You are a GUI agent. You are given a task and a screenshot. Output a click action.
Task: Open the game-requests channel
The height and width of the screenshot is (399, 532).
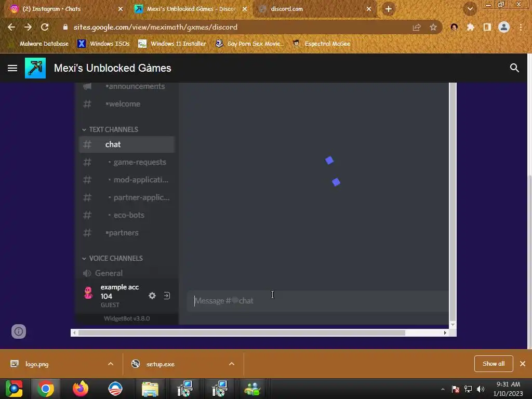pyautogui.click(x=127, y=162)
